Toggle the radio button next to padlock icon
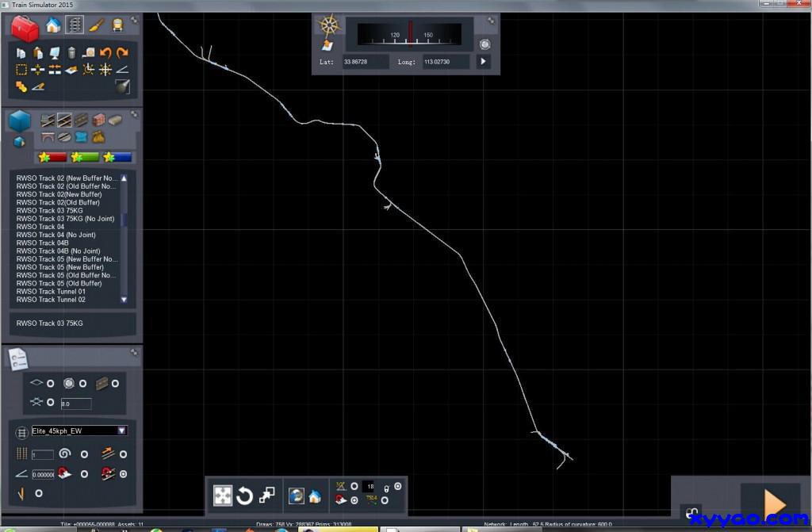Screen dimensions: 812x532 (398, 486)
